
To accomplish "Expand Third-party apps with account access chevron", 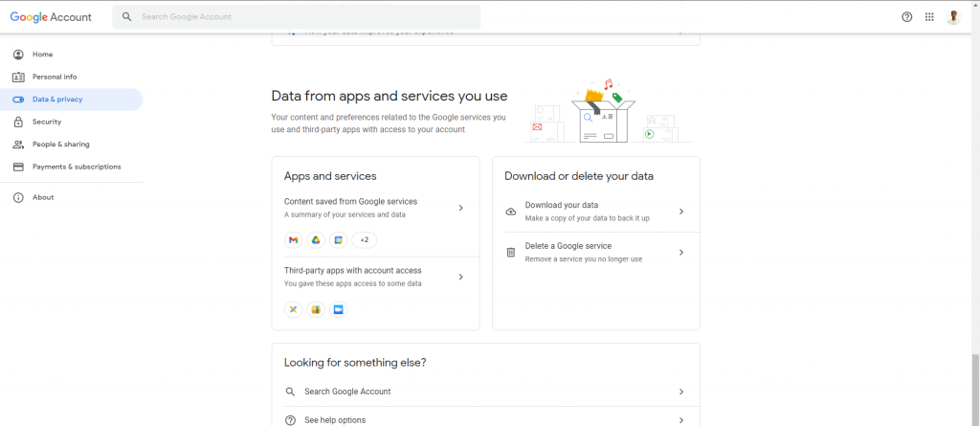I will click(x=460, y=277).
